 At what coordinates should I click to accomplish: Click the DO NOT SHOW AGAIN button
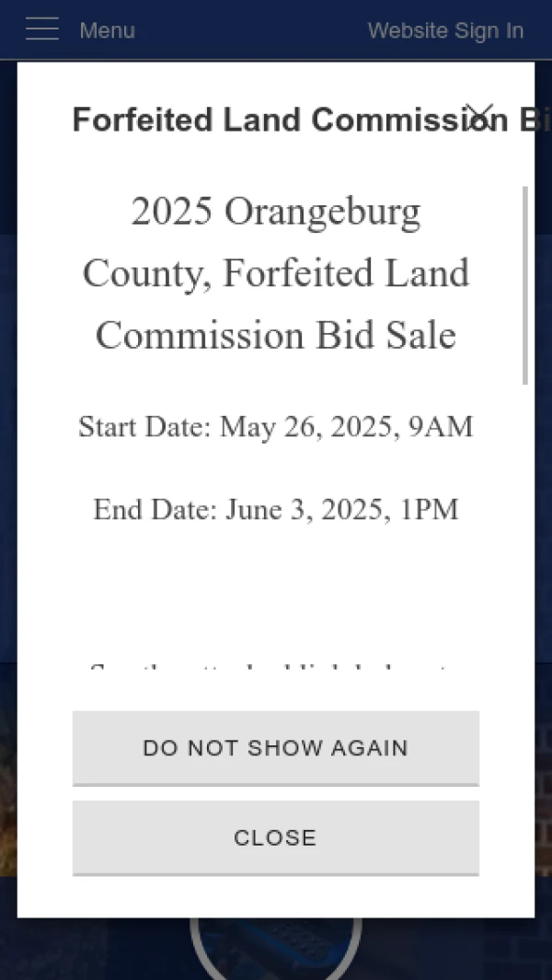(x=276, y=748)
